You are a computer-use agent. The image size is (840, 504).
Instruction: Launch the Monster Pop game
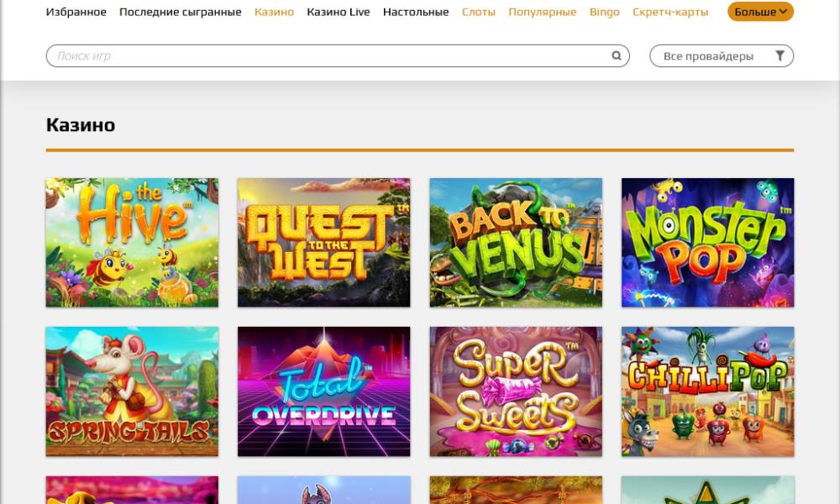click(707, 243)
